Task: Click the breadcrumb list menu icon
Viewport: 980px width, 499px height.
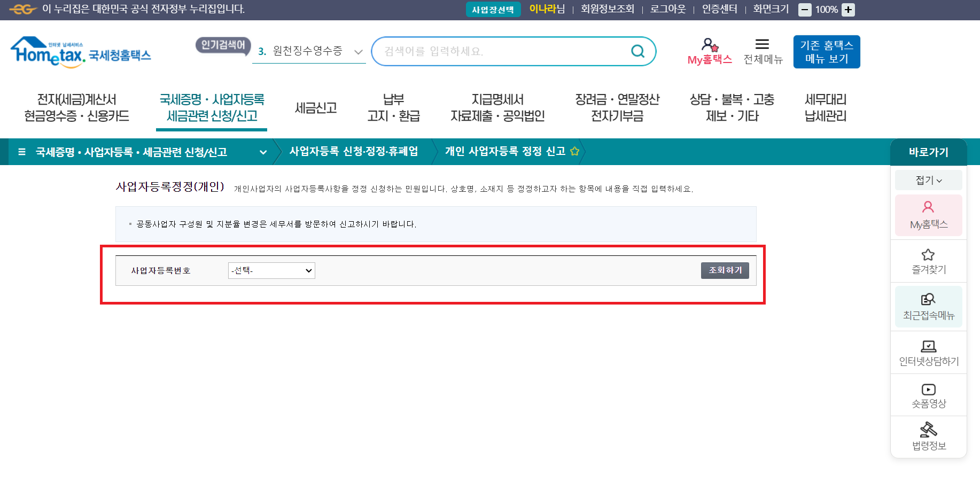Action: (x=22, y=152)
